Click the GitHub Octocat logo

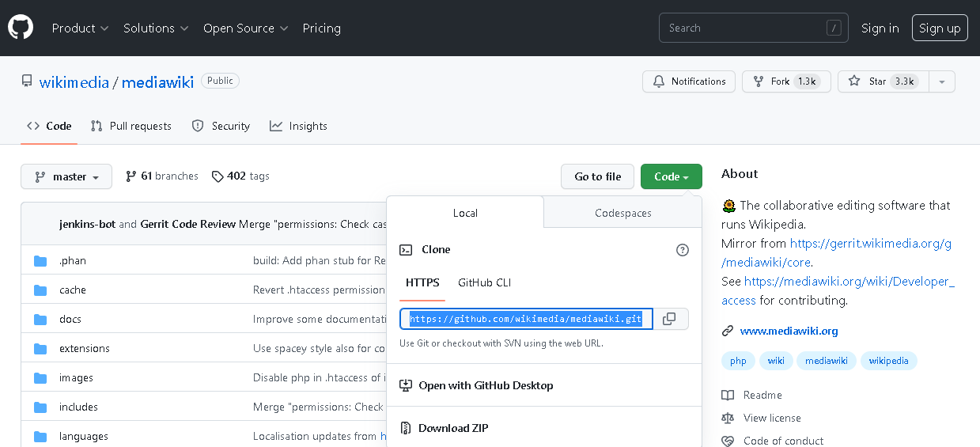21,28
